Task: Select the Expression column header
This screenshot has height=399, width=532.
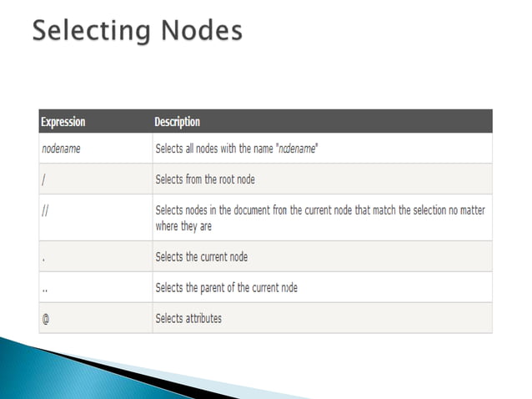Action: 63,122
